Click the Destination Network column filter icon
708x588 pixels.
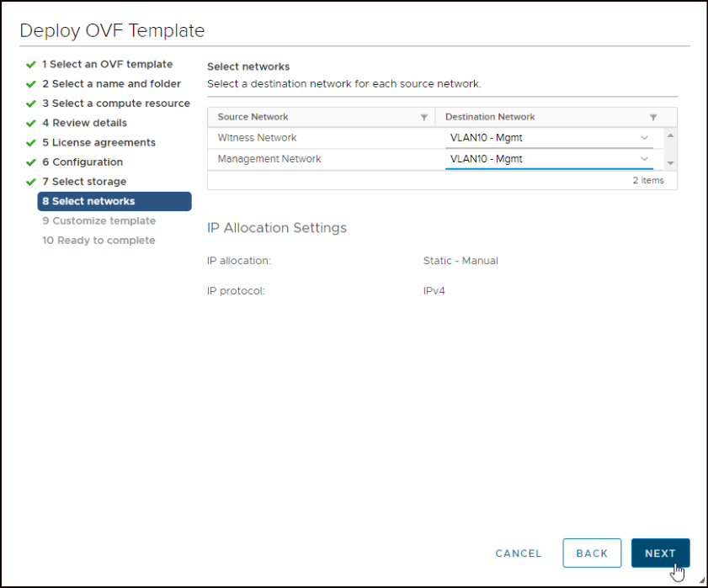[x=653, y=118]
